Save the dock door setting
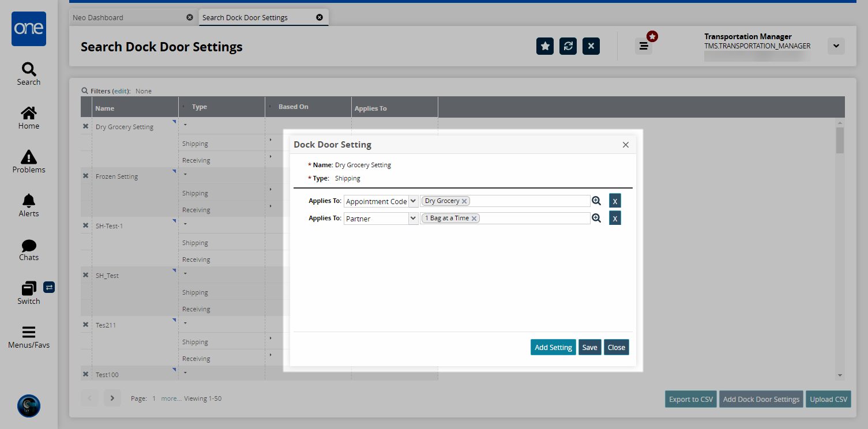 click(x=589, y=347)
